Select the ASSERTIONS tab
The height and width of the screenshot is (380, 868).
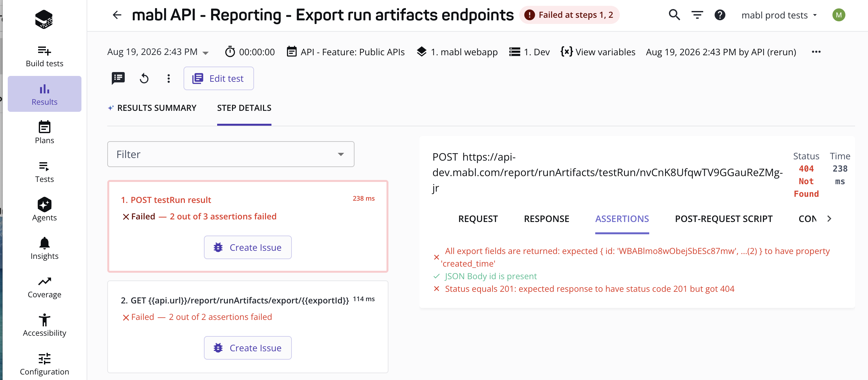point(622,219)
